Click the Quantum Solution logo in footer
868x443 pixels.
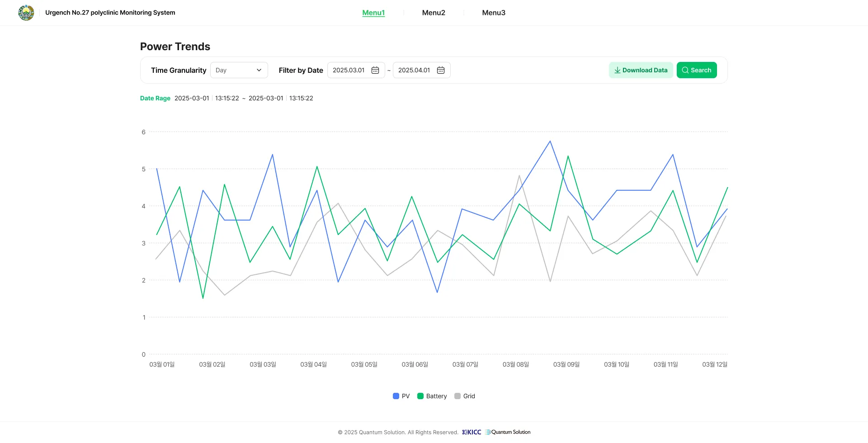(x=508, y=432)
